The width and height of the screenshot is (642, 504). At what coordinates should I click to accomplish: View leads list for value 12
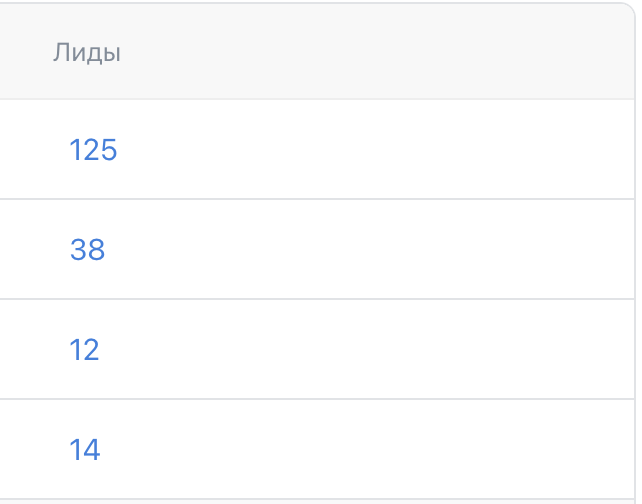pyautogui.click(x=85, y=350)
